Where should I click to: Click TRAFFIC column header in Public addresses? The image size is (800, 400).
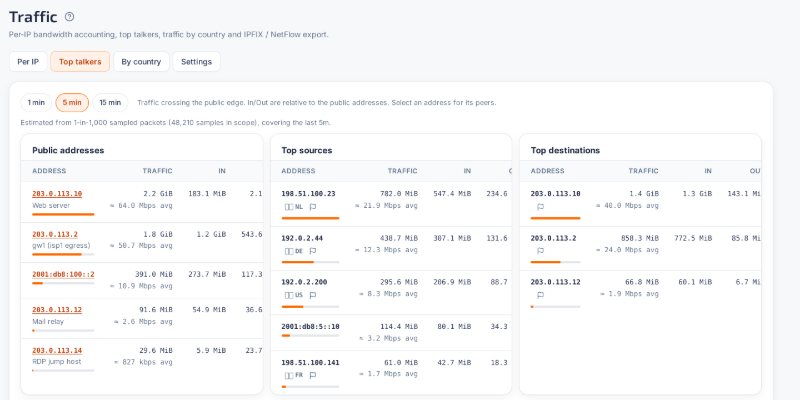point(158,171)
